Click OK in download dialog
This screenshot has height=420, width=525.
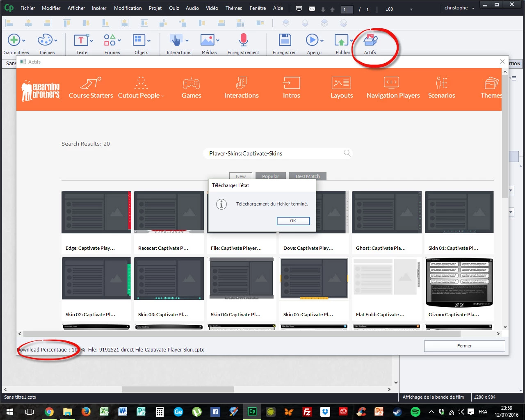pos(293,221)
